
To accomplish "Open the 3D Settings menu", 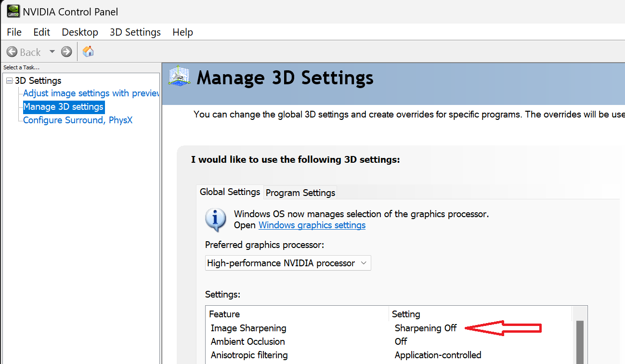I will [135, 32].
